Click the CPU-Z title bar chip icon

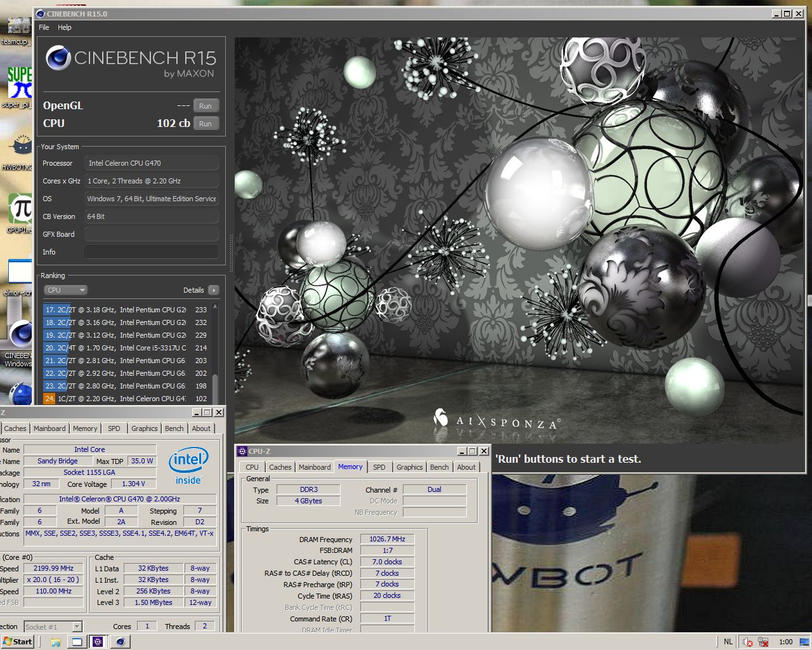(x=242, y=451)
